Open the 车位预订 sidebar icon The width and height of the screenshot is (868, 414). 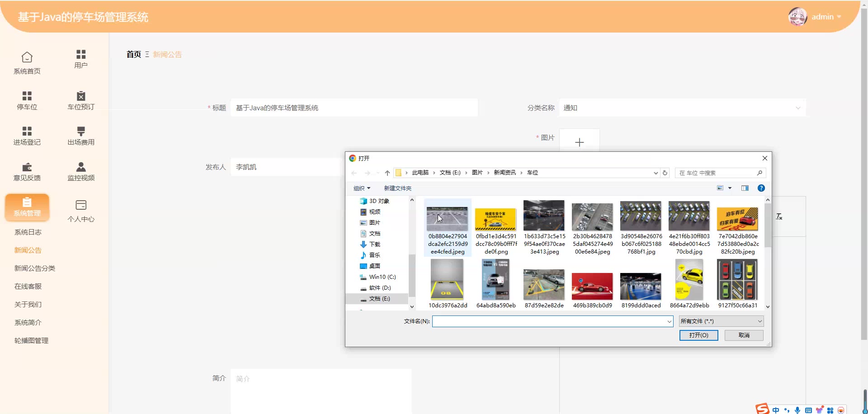[81, 96]
